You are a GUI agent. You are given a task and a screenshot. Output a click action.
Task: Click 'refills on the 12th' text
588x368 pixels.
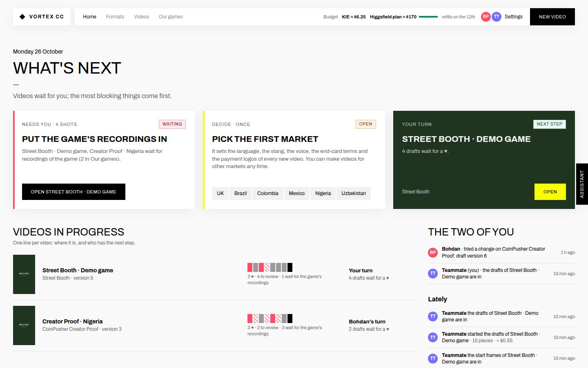(x=458, y=17)
